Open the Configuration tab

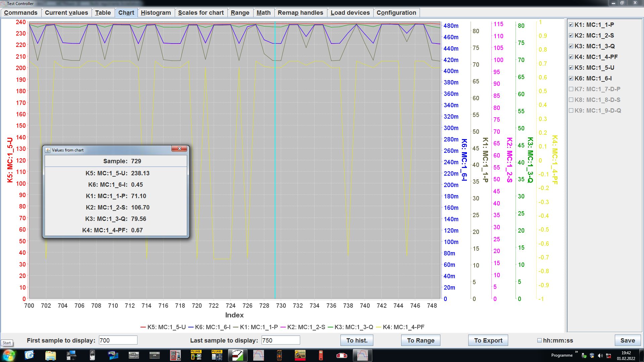coord(396,13)
